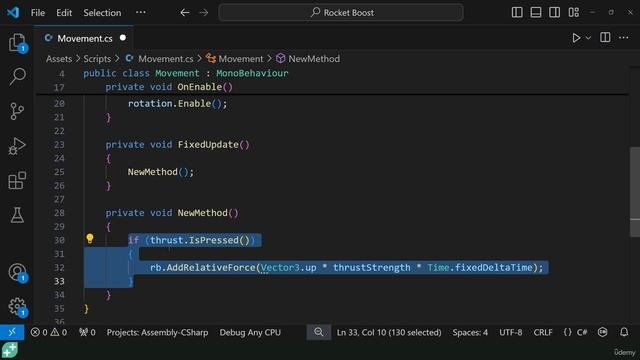Select the Movement.cs editor tab
This screenshot has height=360, width=640.
tap(84, 38)
